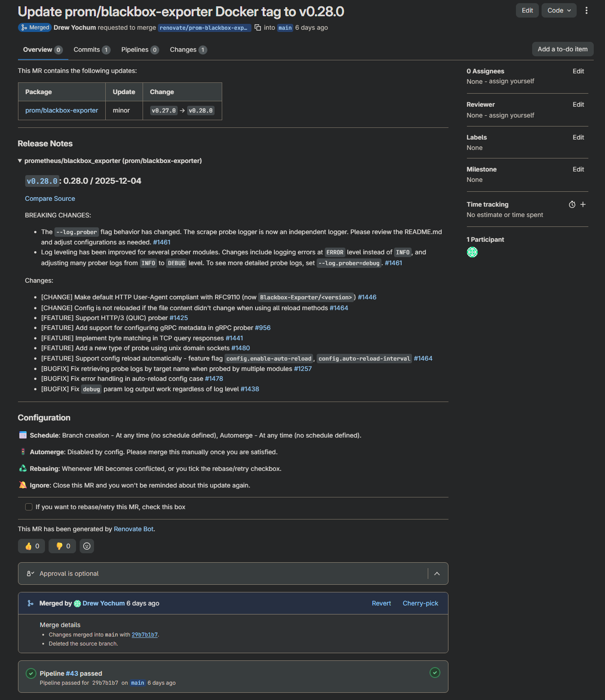Edit the Labels section in sidebar
The width and height of the screenshot is (605, 700).
coord(578,137)
